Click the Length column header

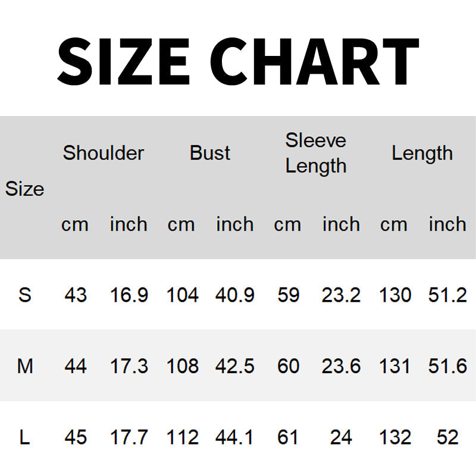(x=422, y=153)
